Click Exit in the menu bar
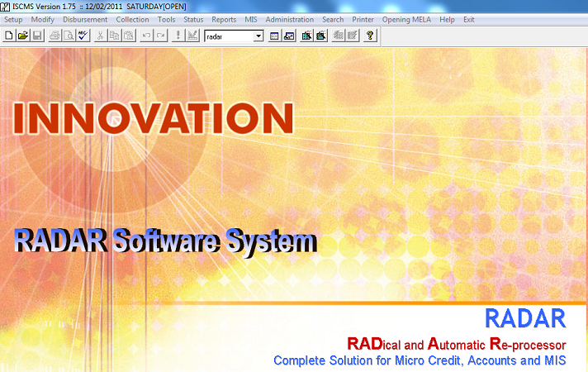The image size is (588, 372). 469,19
